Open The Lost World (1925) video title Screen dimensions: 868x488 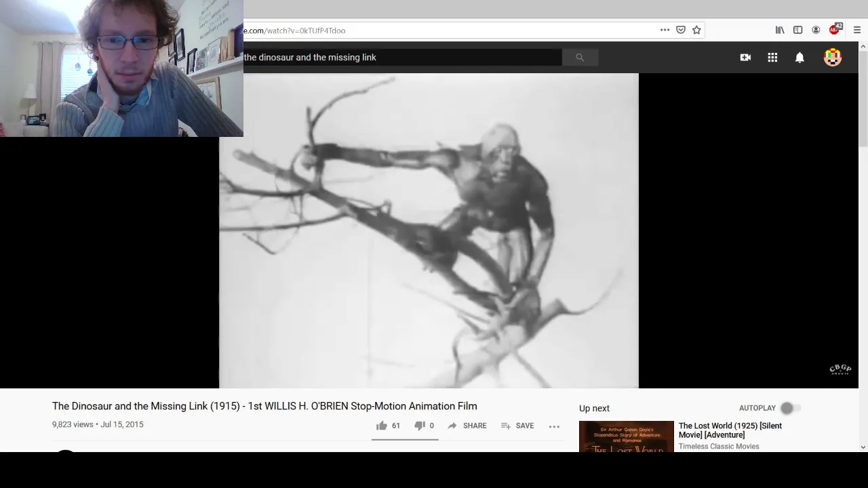(730, 430)
